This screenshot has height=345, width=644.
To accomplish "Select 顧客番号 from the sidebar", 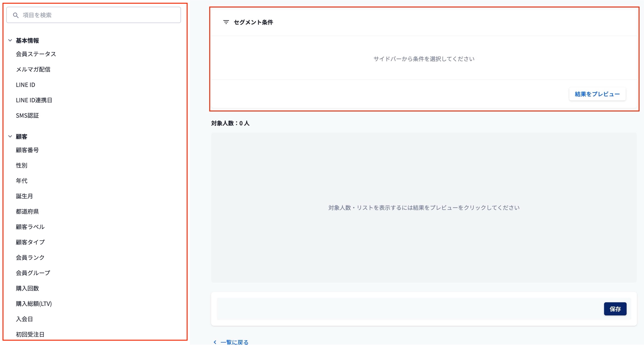I will [x=27, y=150].
